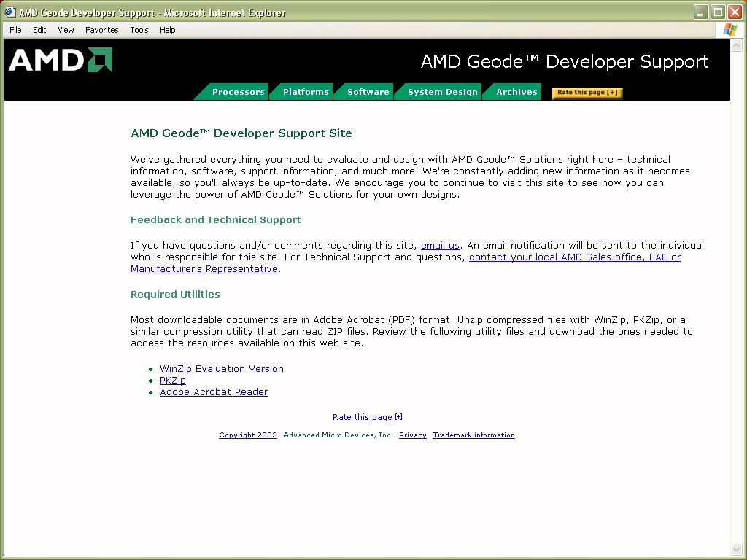Switch to the Software tab

368,92
